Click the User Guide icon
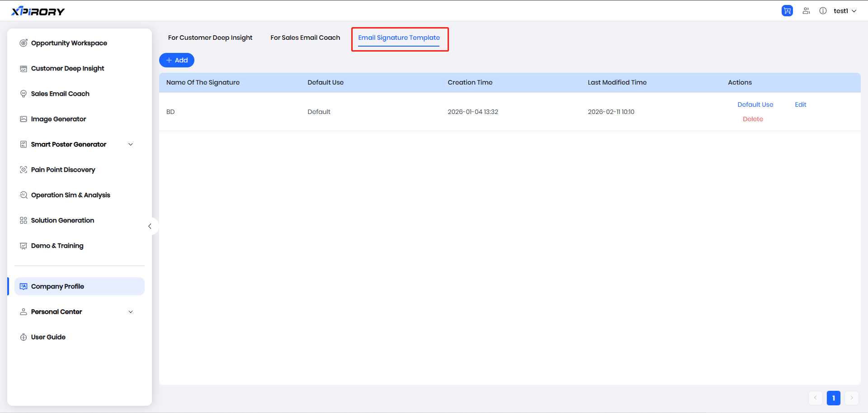Image resolution: width=868 pixels, height=413 pixels. pos(24,337)
